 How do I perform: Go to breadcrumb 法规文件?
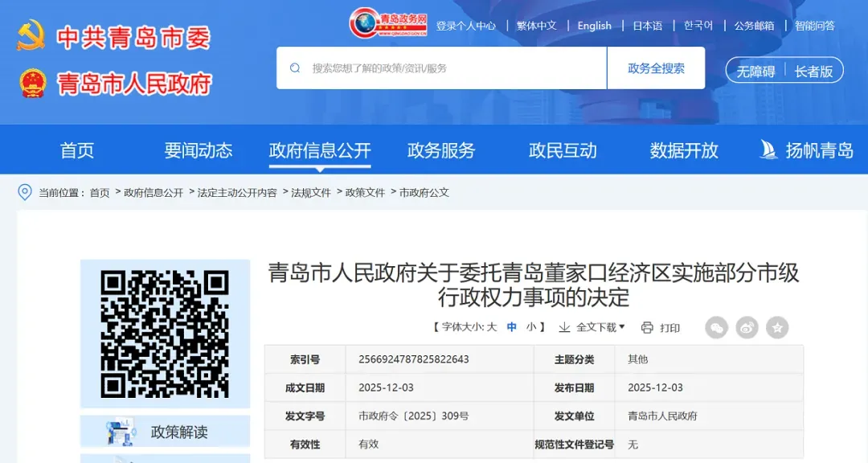[x=310, y=193]
